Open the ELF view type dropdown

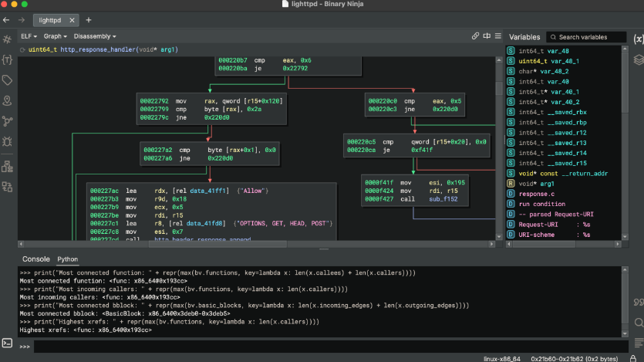[x=29, y=36]
